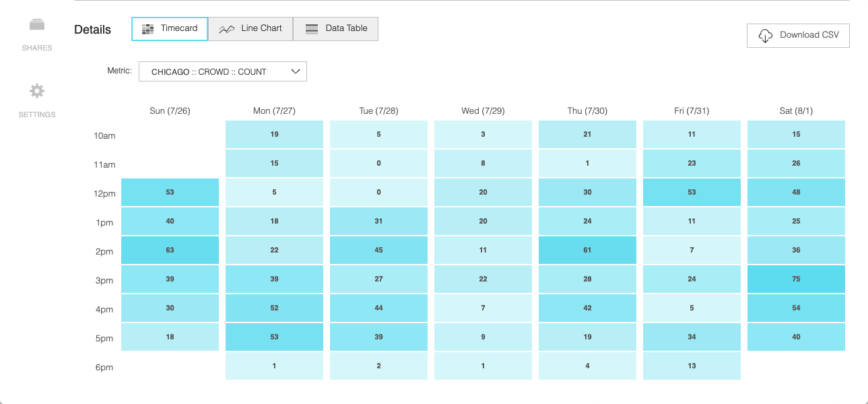Click Friday 5pm cell showing 34
Image resolution: width=868 pixels, height=404 pixels.
692,337
